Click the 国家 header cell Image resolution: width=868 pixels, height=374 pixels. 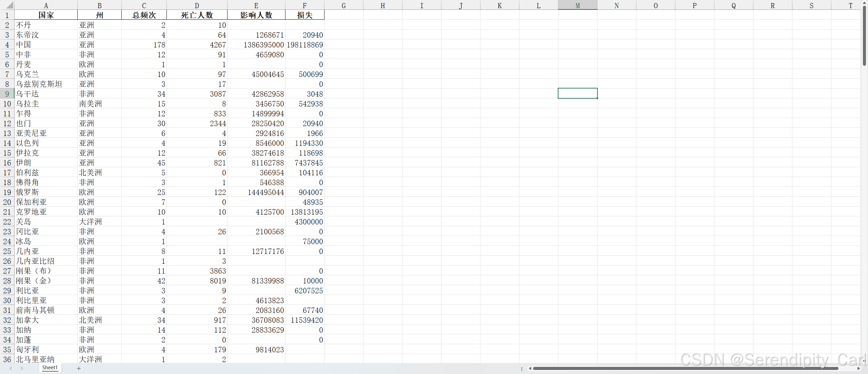coord(46,15)
